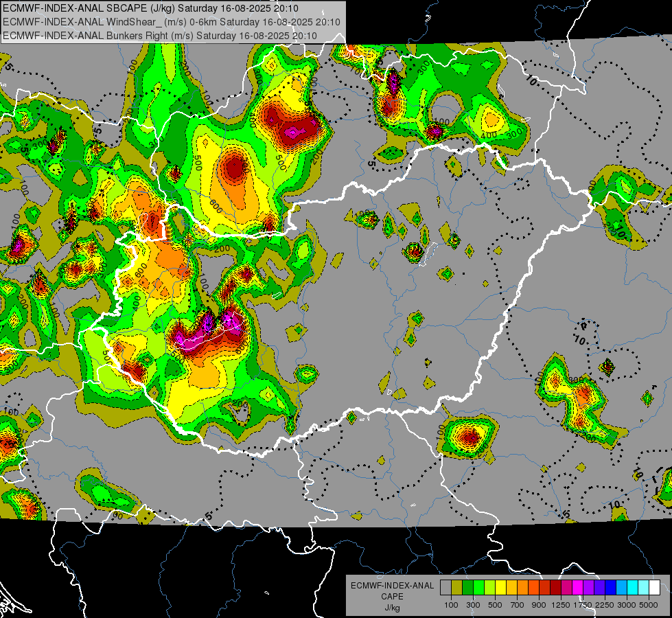Click the 900 tick label in the legend
The height and width of the screenshot is (618, 672).
tap(539, 605)
